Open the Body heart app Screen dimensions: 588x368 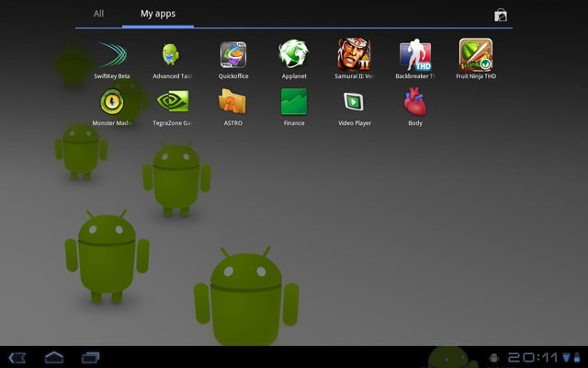point(414,101)
